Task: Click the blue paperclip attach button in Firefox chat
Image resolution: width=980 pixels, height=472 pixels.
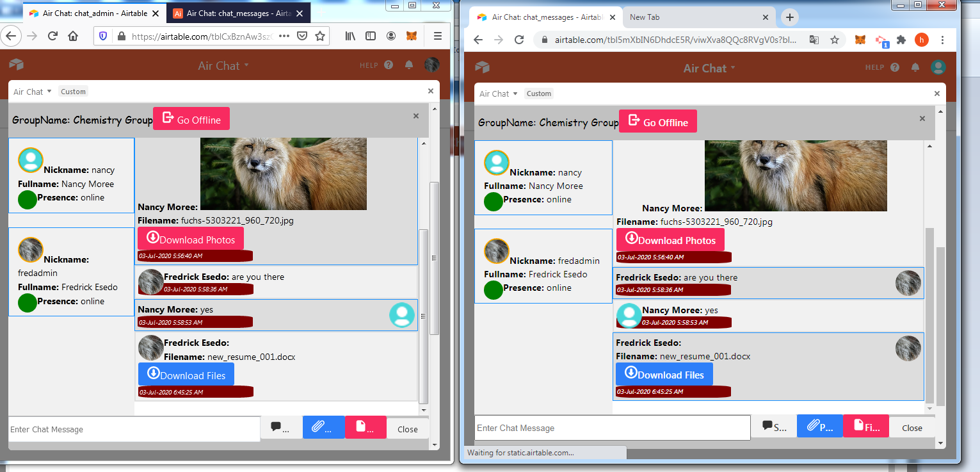Action: click(324, 428)
